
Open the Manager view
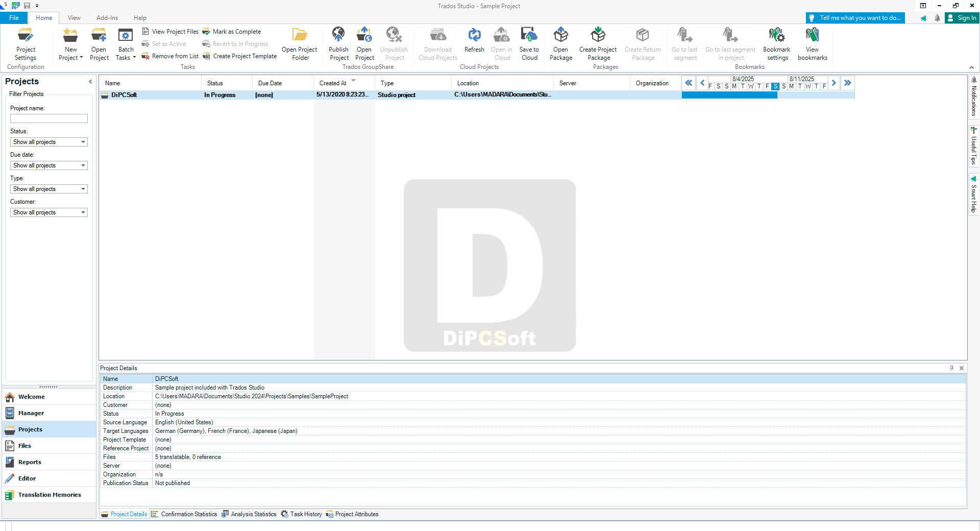49,413
